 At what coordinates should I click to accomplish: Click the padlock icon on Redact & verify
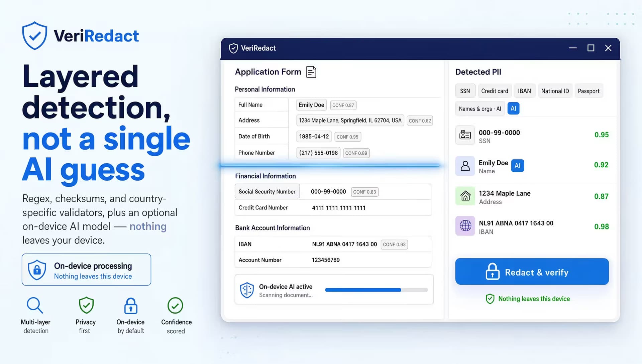[493, 271]
